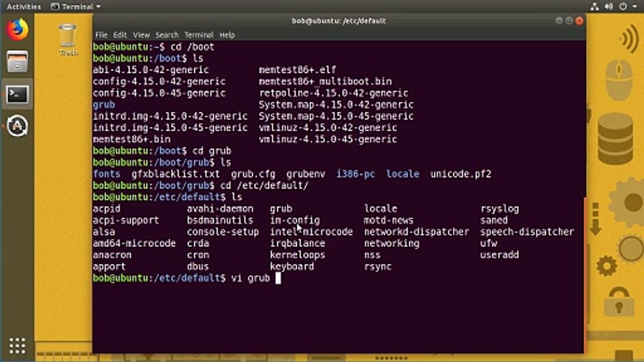
Task: Open the Search menu in Terminal
Action: 167,35
